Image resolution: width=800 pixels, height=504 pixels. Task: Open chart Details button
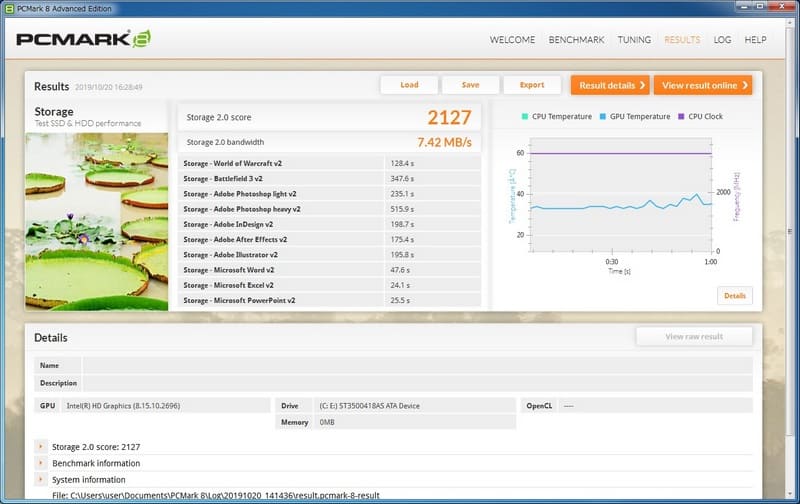(x=735, y=296)
